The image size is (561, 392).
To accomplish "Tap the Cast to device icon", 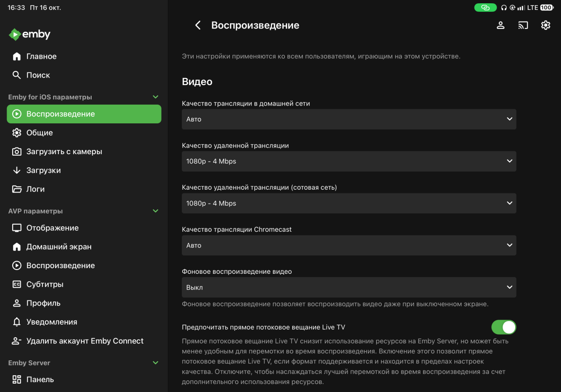I will pyautogui.click(x=523, y=25).
